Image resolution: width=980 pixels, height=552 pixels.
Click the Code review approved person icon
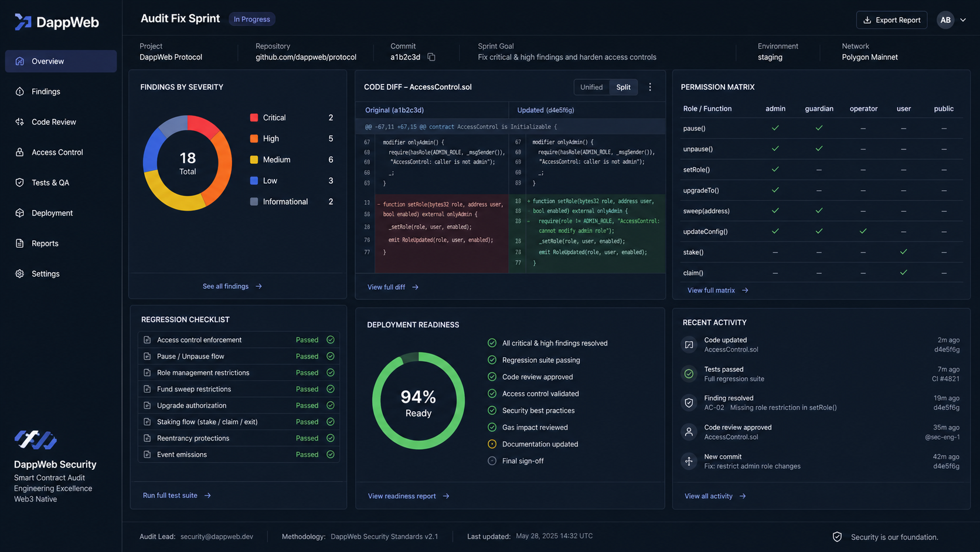click(x=689, y=432)
